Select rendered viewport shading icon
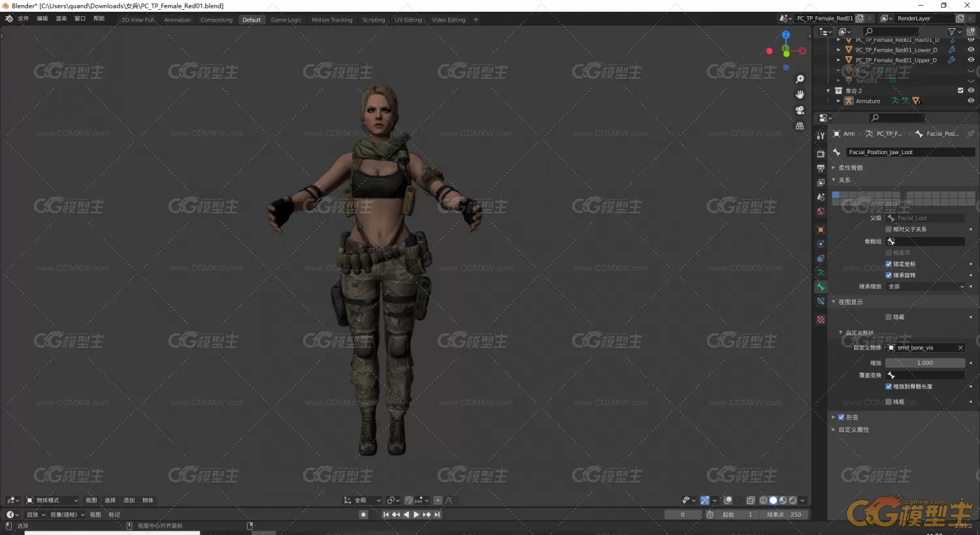 click(x=792, y=500)
